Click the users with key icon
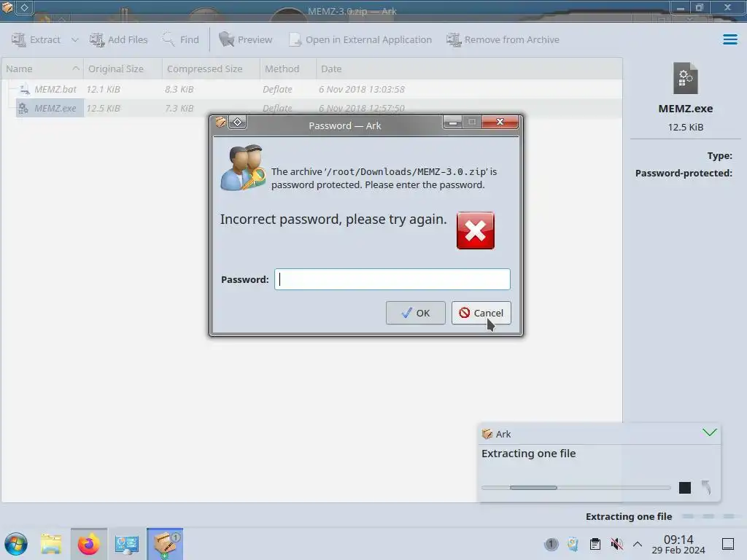Image resolution: width=747 pixels, height=560 pixels. click(x=243, y=168)
